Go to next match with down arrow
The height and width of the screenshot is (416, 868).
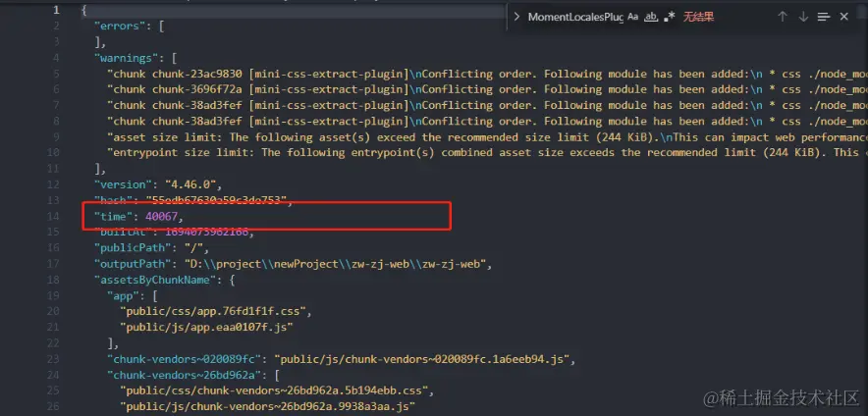[x=803, y=17]
